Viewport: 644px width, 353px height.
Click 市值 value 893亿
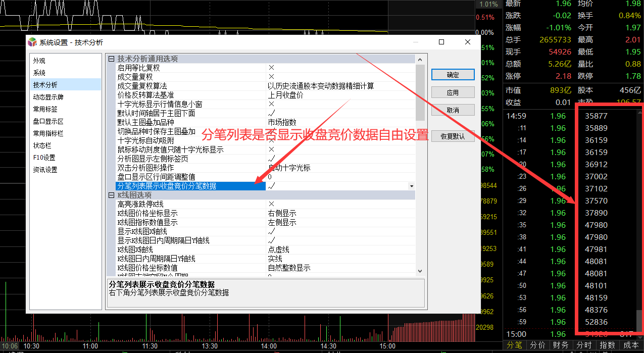[561, 90]
